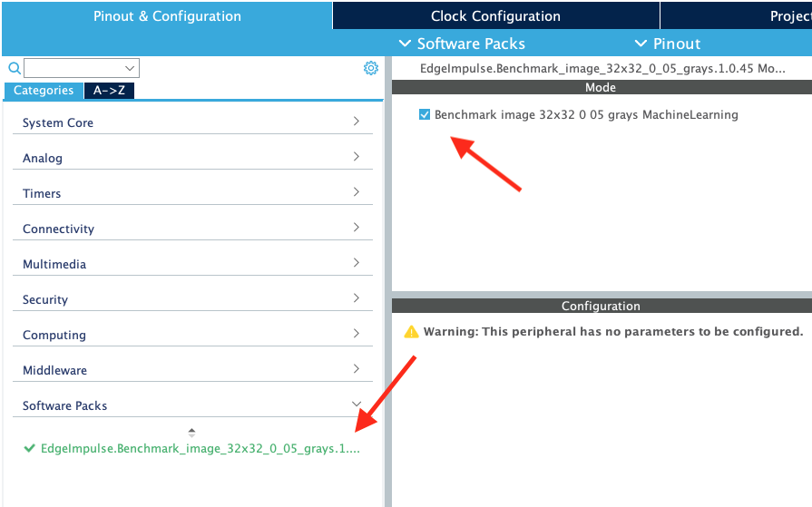
Task: Open the gear settings icon
Action: coord(371,68)
